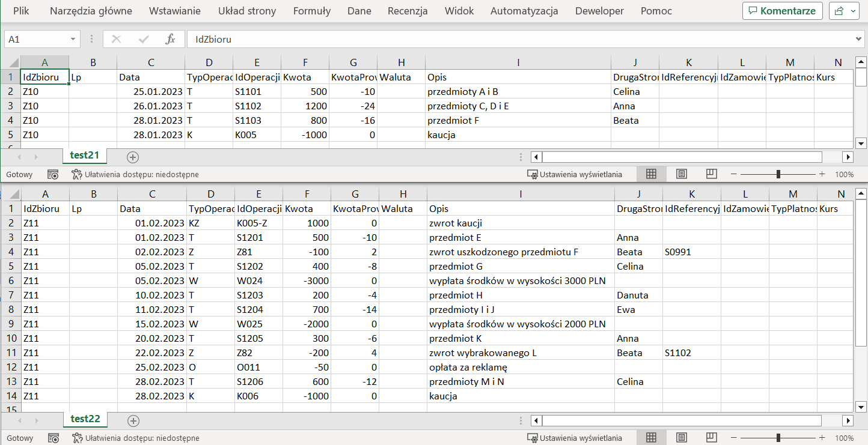
Task: Expand the formula bar
Action: tap(858, 39)
